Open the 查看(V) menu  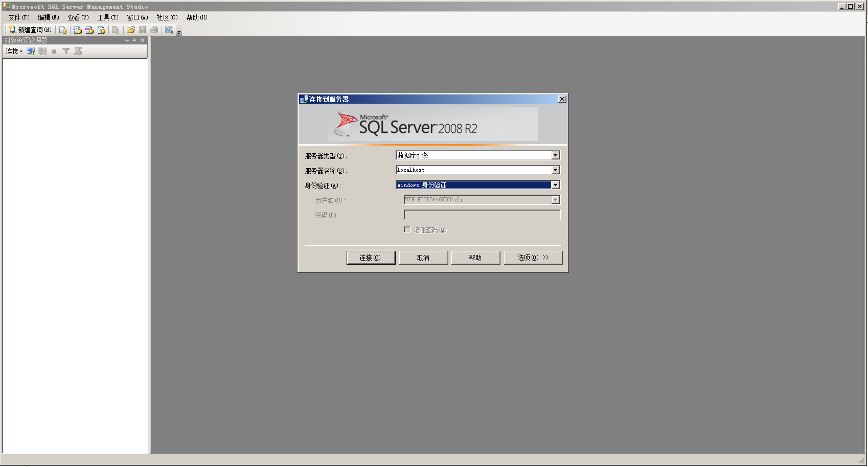coord(78,17)
